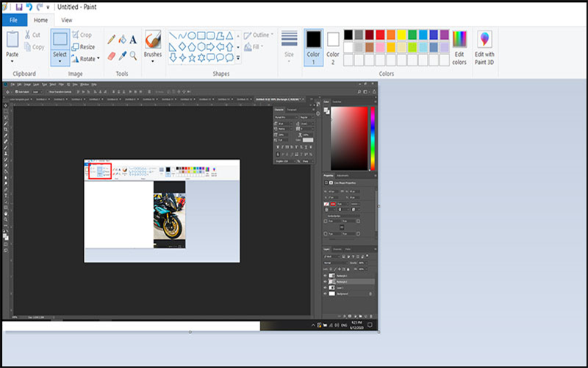Click the Paste clipboard icon
588x368 pixels.
click(12, 40)
